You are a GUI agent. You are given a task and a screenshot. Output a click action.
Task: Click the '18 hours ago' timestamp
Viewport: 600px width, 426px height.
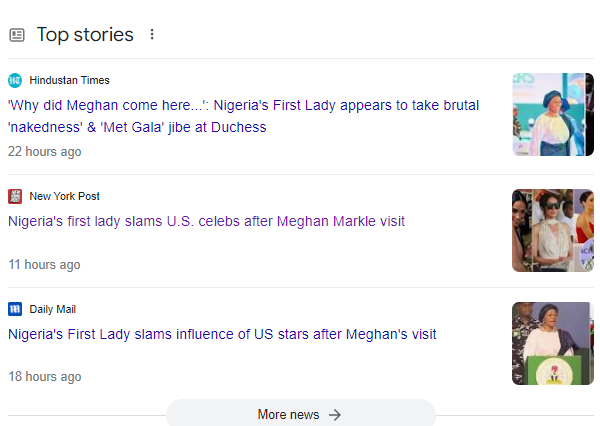[x=44, y=377]
